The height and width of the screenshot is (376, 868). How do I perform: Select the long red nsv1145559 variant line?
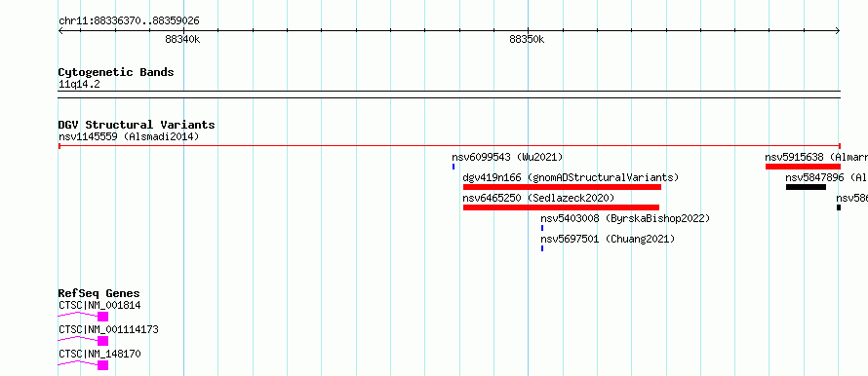coord(450,146)
